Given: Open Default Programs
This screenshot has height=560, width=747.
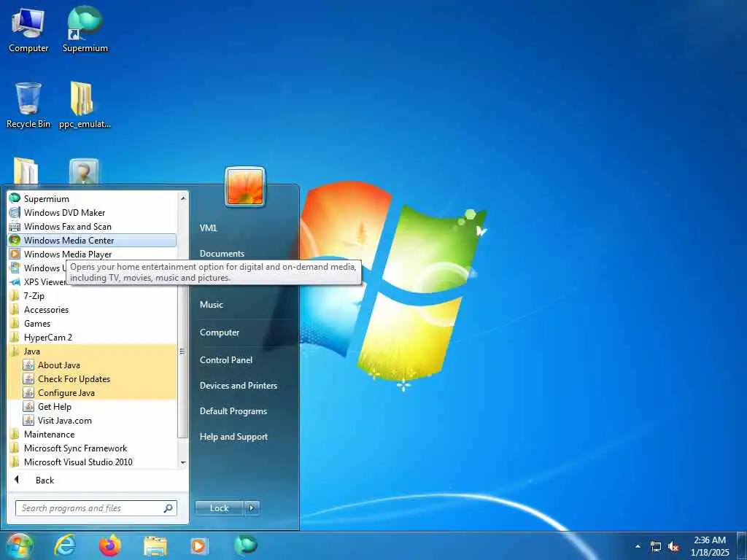Looking at the screenshot, I should click(x=233, y=411).
